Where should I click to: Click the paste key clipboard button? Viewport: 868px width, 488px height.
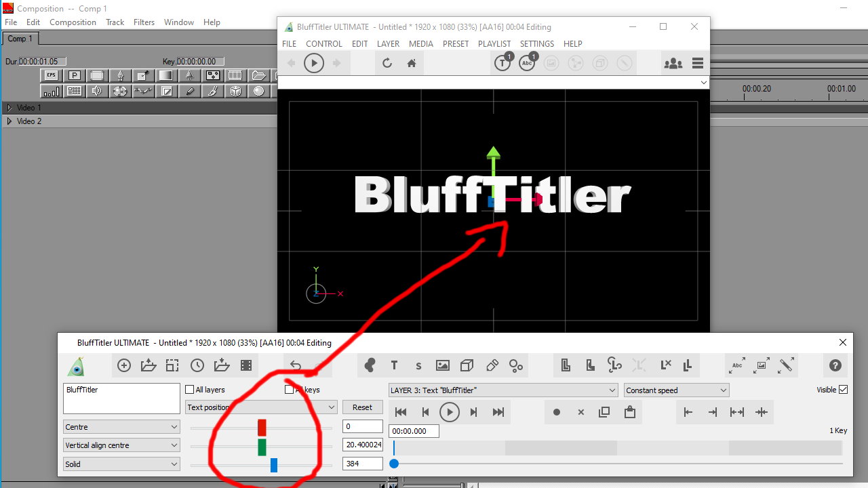(x=630, y=412)
